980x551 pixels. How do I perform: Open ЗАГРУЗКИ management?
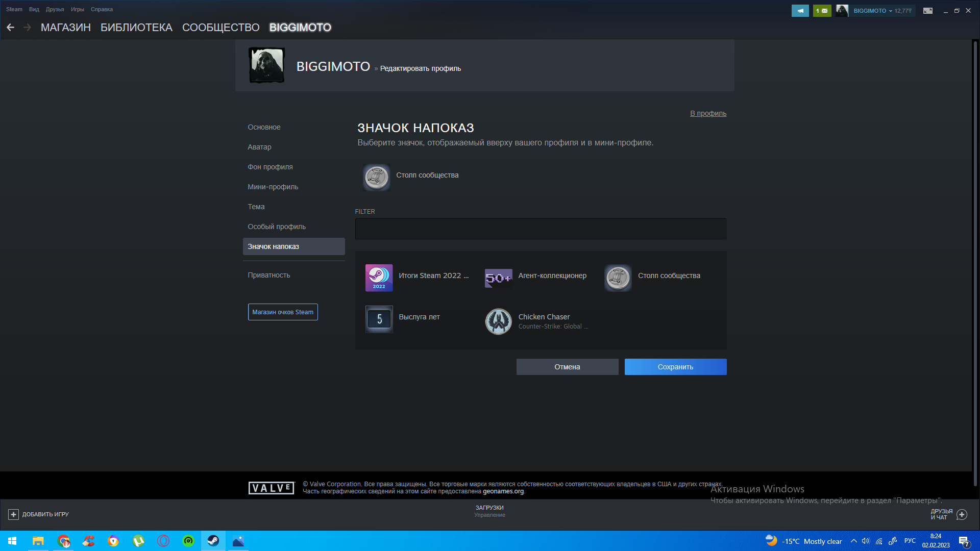tap(489, 511)
